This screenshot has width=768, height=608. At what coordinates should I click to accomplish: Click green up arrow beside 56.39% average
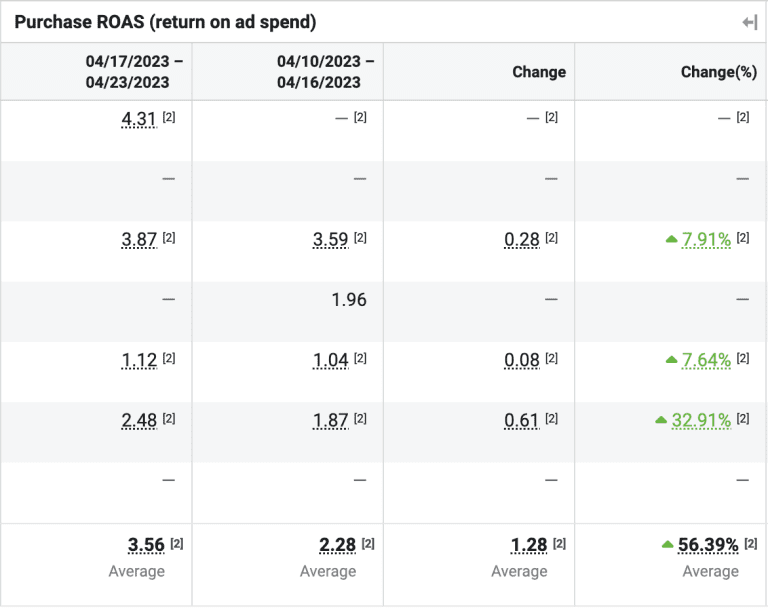667,545
